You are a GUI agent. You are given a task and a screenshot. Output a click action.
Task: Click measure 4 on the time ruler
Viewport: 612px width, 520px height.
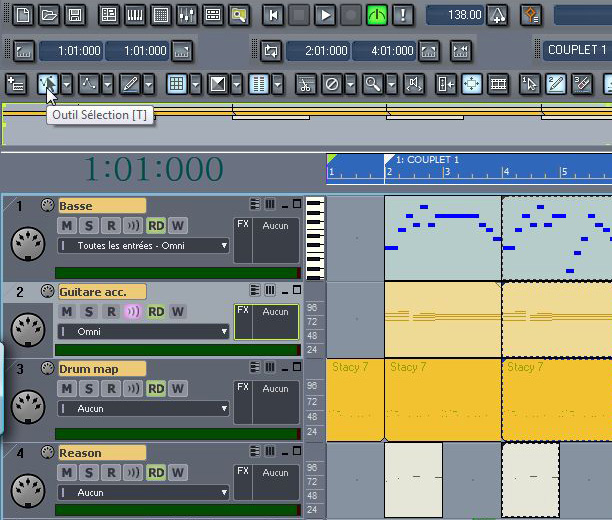pos(506,172)
